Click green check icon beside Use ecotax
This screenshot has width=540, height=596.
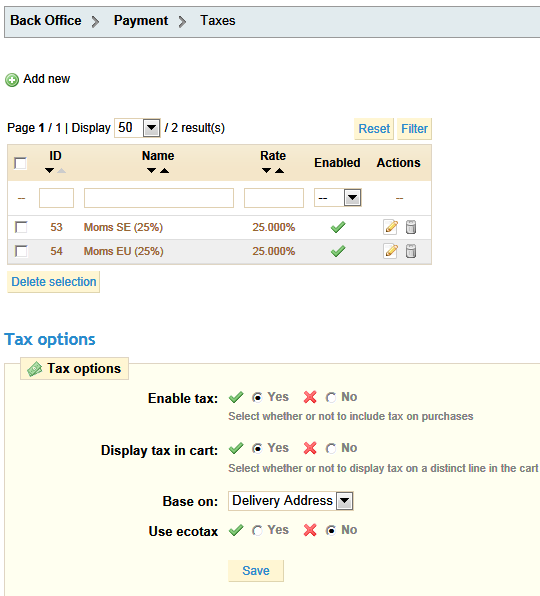(236, 530)
